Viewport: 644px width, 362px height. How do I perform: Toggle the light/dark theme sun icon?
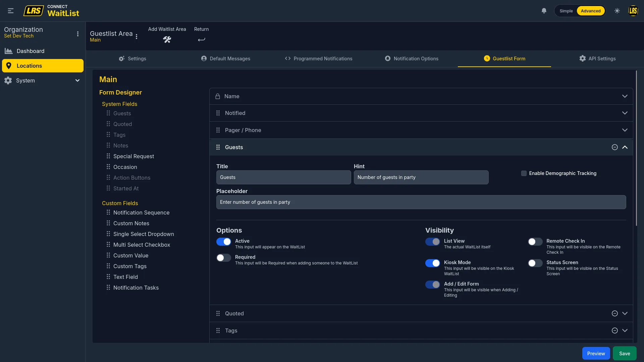[x=617, y=11]
